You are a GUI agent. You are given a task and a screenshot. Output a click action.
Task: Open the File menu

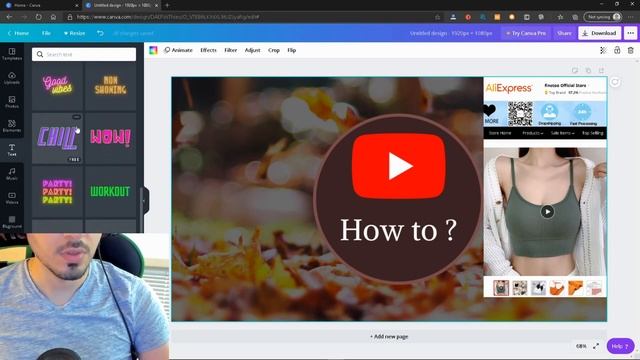[46, 33]
